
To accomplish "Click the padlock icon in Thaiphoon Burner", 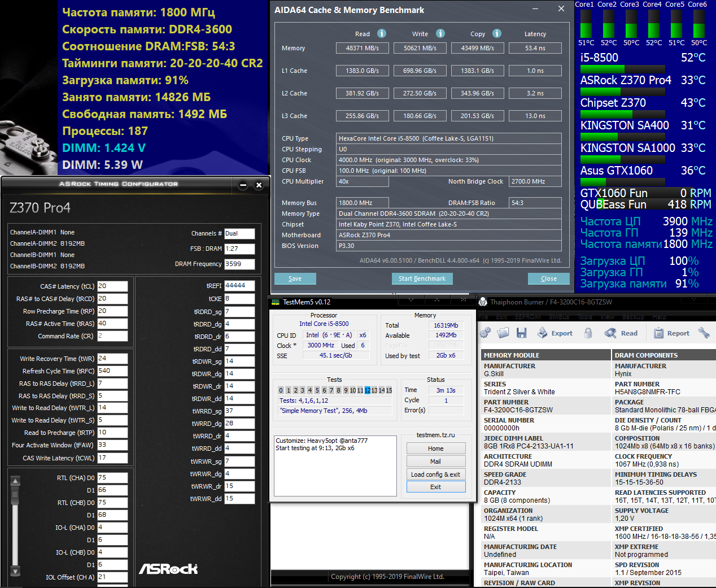I will coord(588,333).
